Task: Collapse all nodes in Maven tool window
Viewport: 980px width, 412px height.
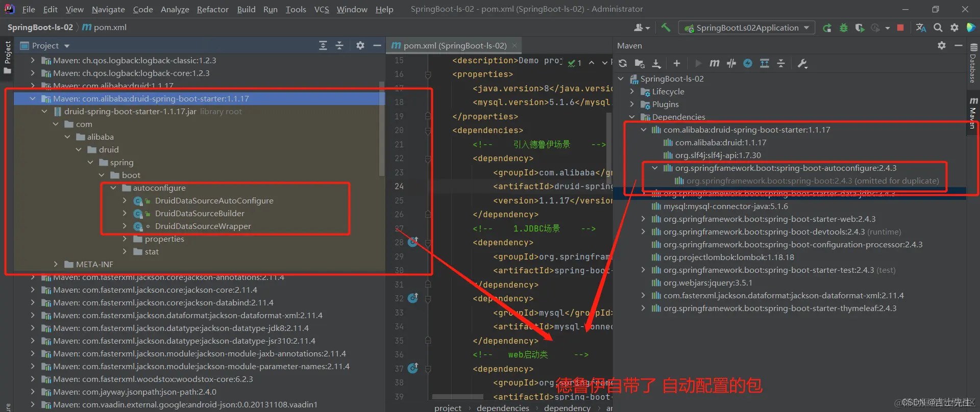Action: pyautogui.click(x=781, y=63)
